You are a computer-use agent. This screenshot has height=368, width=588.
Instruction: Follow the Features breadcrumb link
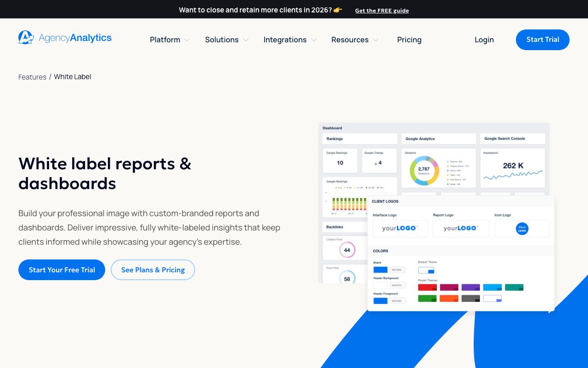click(32, 77)
